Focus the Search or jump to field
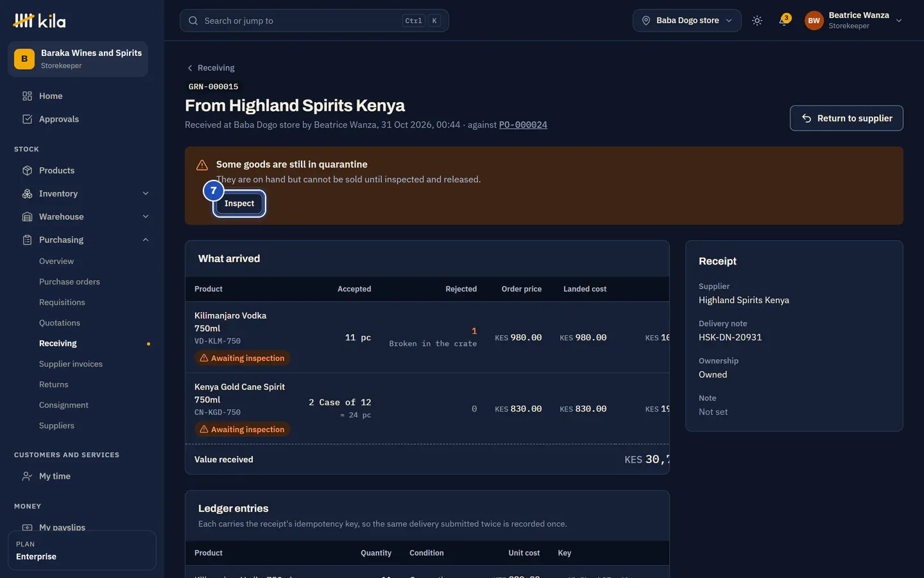This screenshot has width=924, height=578. point(314,21)
